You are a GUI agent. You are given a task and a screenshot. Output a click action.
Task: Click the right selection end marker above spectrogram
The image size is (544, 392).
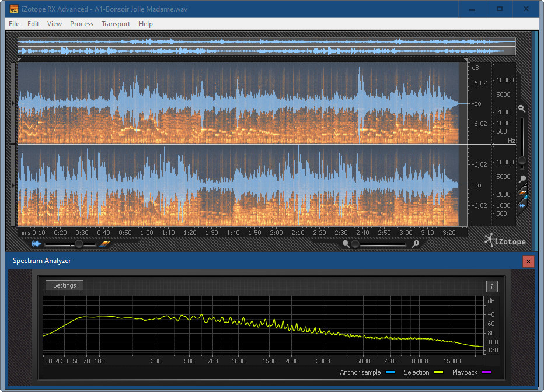[x=465, y=60]
